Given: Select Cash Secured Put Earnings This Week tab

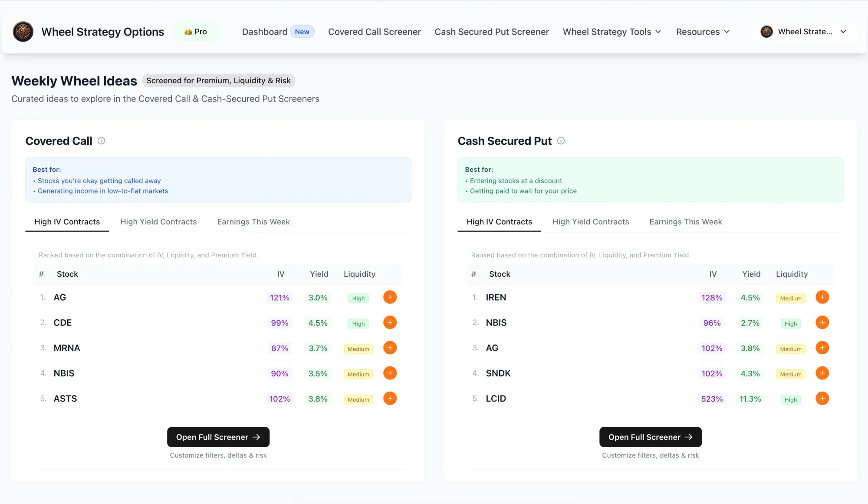Looking at the screenshot, I should [x=685, y=222].
